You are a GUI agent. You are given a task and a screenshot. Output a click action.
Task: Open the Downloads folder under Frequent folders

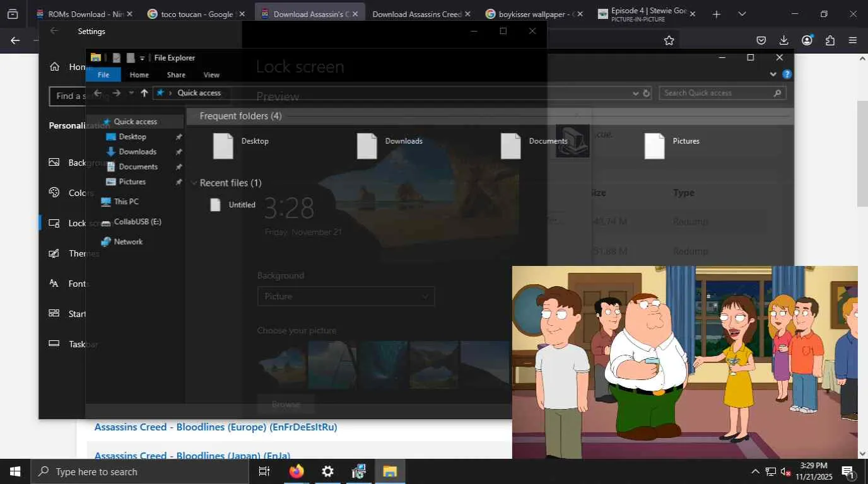(390, 145)
